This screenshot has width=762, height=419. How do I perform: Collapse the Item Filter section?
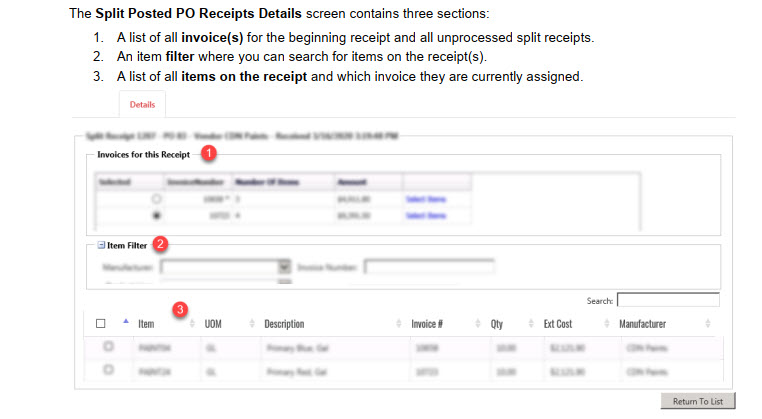point(101,243)
